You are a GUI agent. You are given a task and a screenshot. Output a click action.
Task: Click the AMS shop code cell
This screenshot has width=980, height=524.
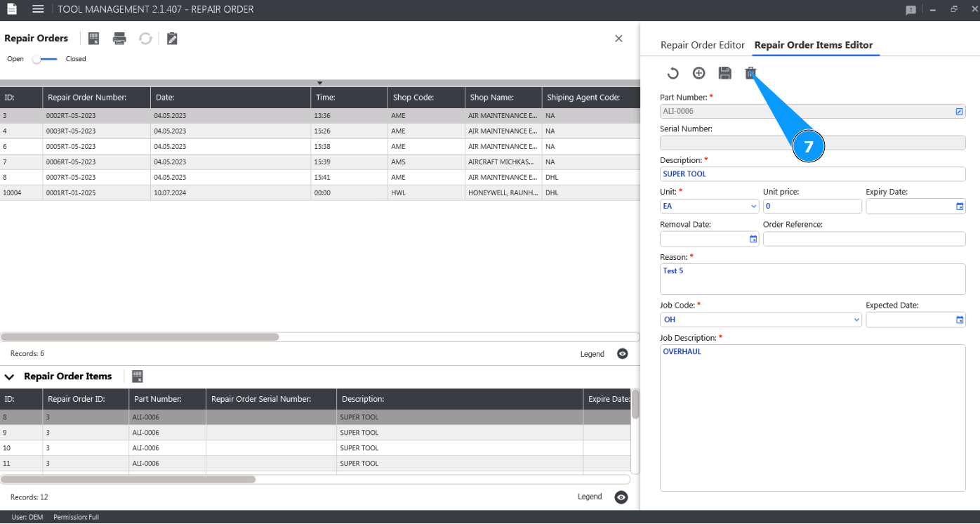coord(426,162)
